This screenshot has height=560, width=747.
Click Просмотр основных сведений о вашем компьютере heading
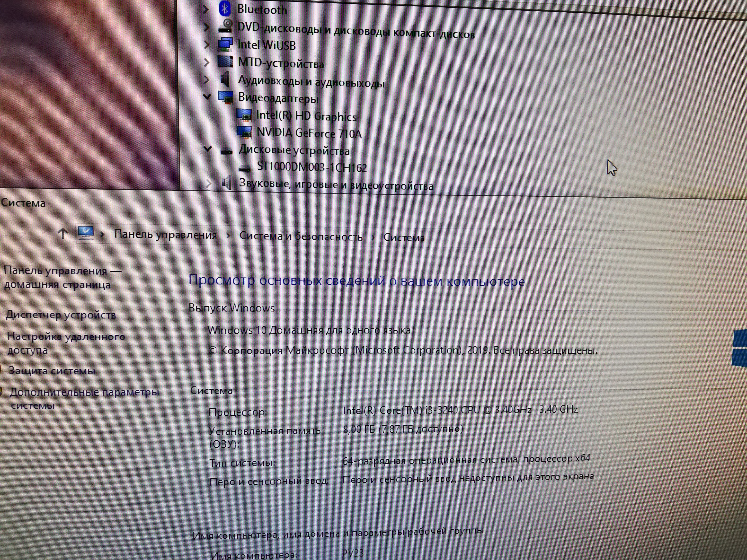(357, 280)
